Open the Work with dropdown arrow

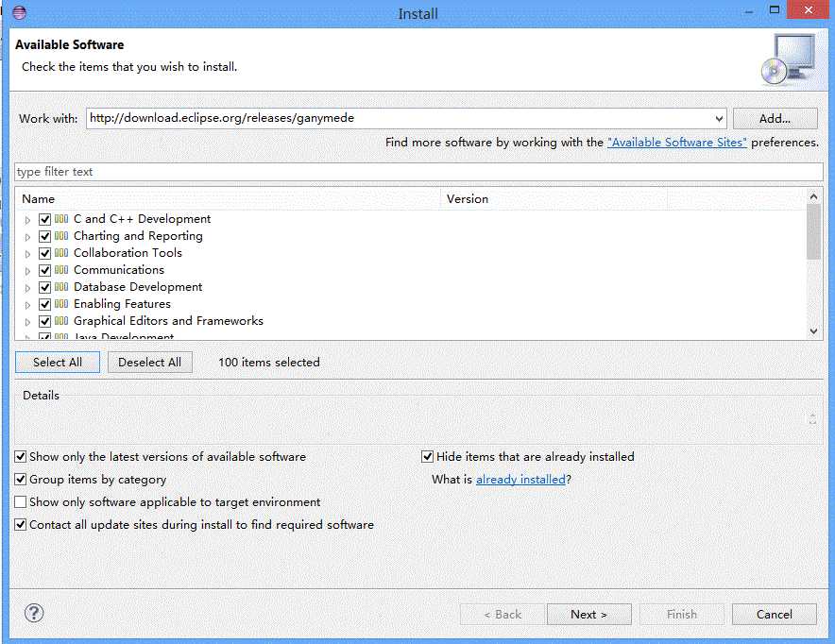(x=719, y=119)
